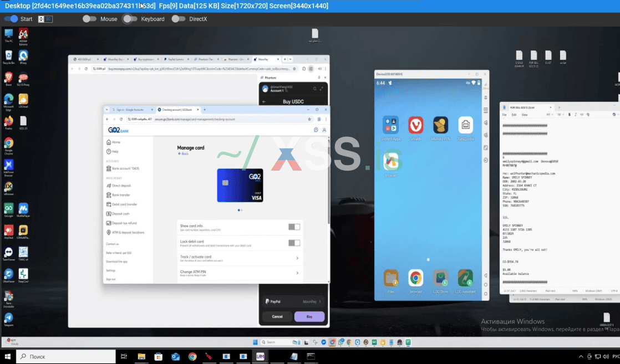Image resolution: width=620 pixels, height=364 pixels.
Task: Open GO2bank chat support icon
Action: (x=316, y=130)
